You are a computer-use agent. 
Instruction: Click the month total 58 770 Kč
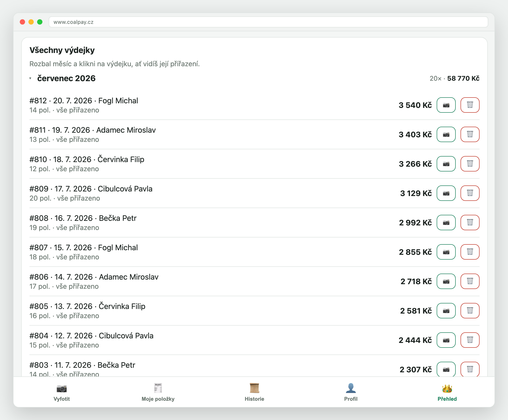pyautogui.click(x=463, y=78)
